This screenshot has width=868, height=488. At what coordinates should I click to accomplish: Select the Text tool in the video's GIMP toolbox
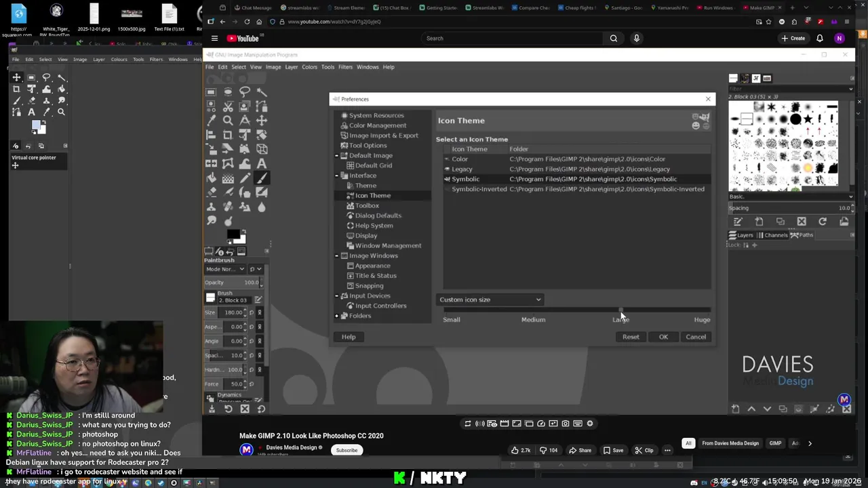(x=262, y=163)
